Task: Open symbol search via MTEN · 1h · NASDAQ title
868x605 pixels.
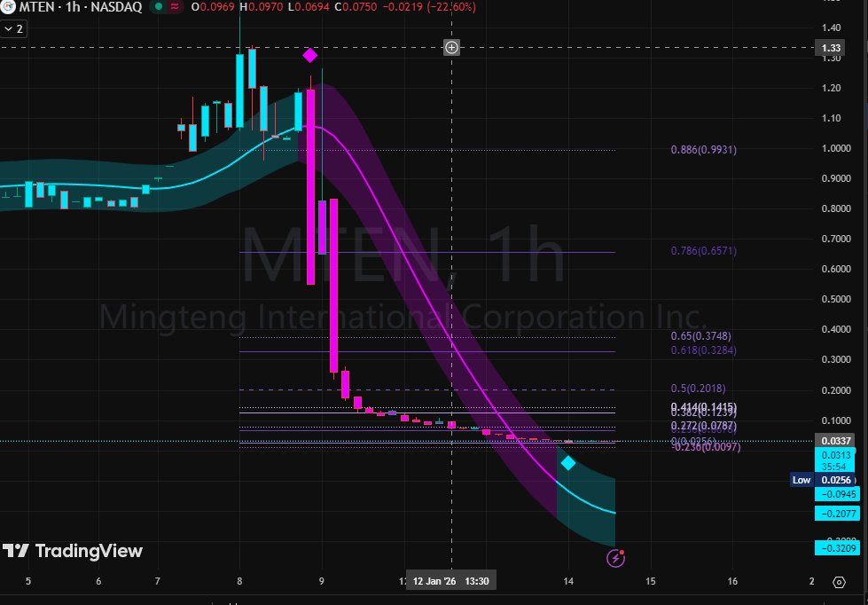Action: (81, 7)
